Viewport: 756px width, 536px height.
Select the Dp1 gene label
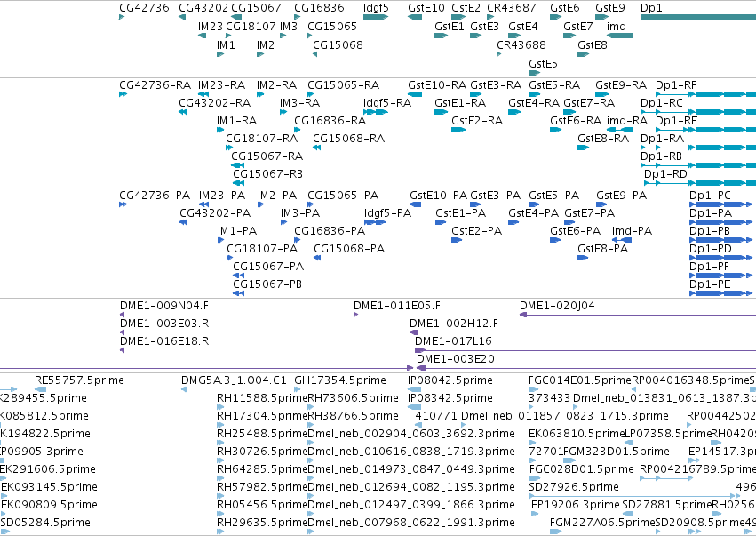pyautogui.click(x=651, y=8)
